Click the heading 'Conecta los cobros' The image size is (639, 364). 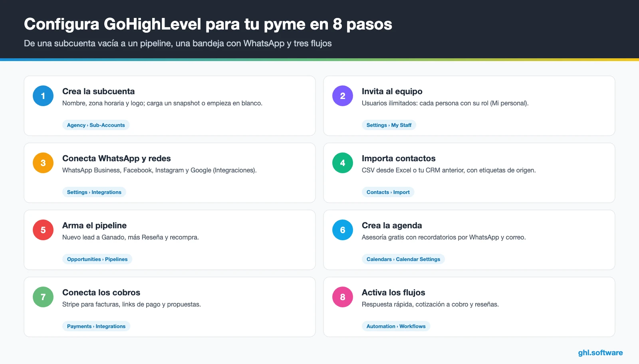coord(101,293)
